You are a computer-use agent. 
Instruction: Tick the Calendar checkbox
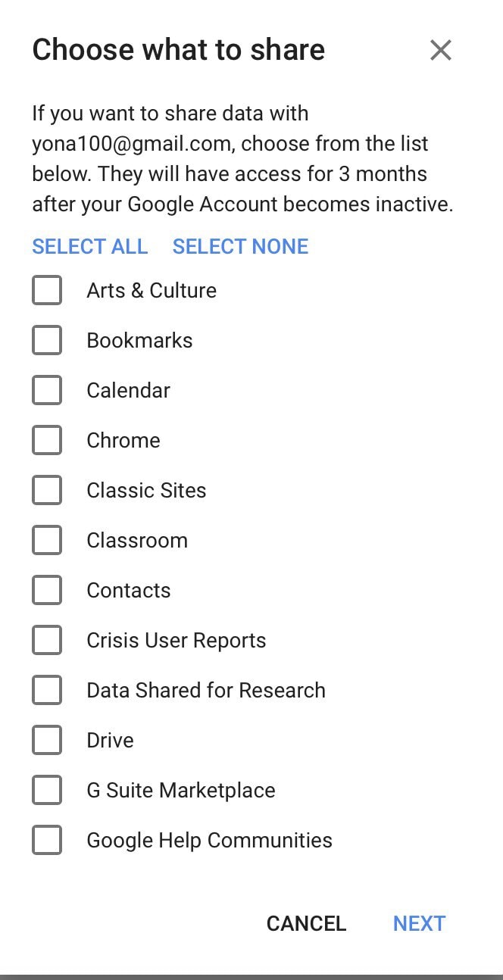coord(47,390)
